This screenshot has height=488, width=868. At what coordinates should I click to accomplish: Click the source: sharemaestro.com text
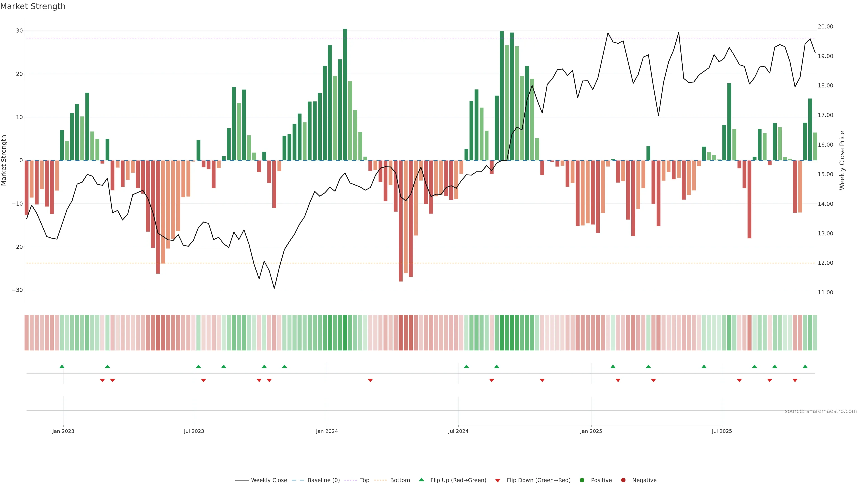(x=821, y=411)
